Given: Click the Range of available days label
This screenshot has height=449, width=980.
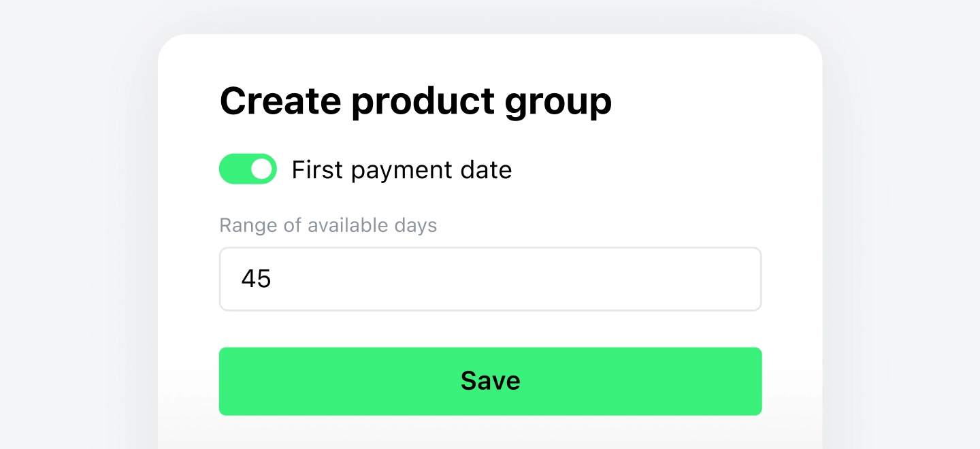Looking at the screenshot, I should [x=328, y=225].
